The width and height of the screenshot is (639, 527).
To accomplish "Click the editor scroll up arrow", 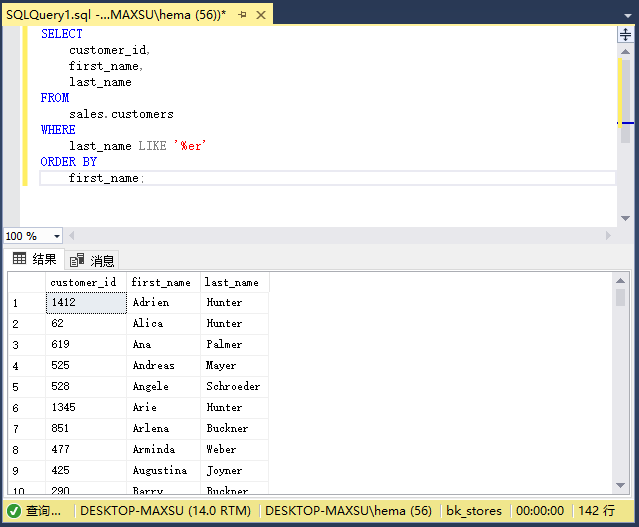I will (x=625, y=52).
